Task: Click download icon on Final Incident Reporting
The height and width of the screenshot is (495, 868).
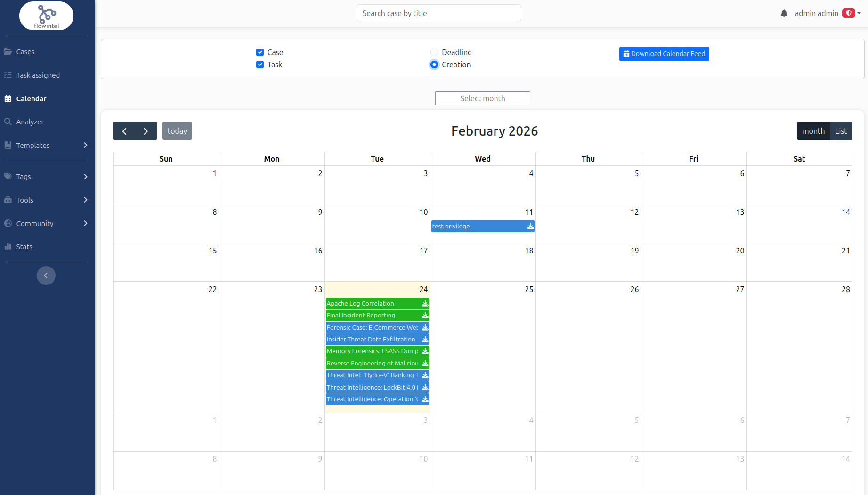Action: pos(425,316)
